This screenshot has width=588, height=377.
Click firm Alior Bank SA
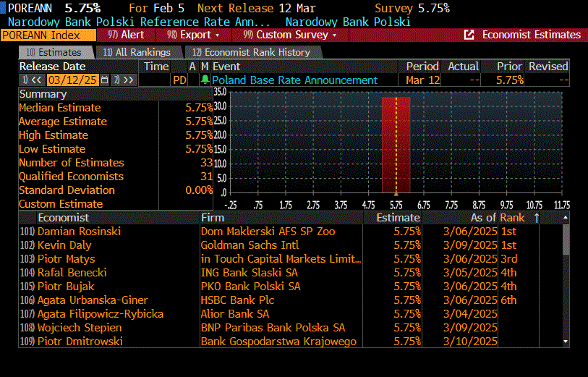coord(235,314)
